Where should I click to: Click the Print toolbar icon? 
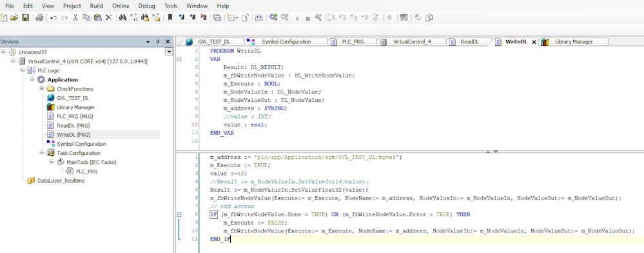pyautogui.click(x=39, y=17)
